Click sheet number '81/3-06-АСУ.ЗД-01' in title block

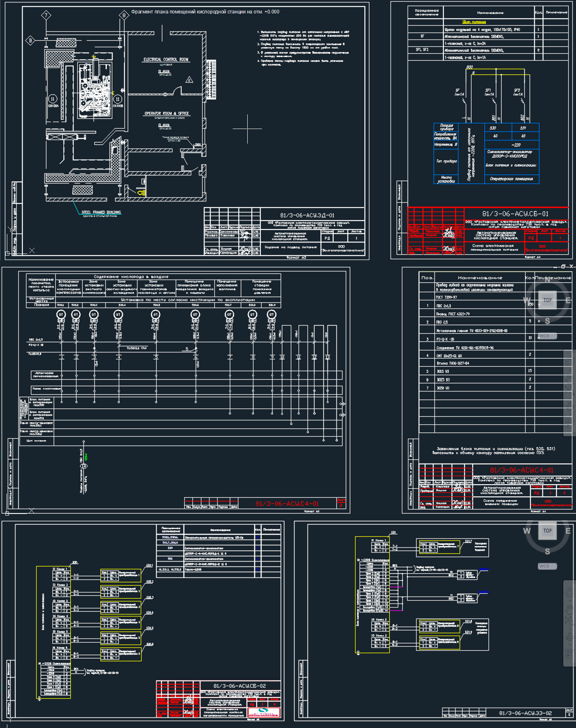click(307, 215)
